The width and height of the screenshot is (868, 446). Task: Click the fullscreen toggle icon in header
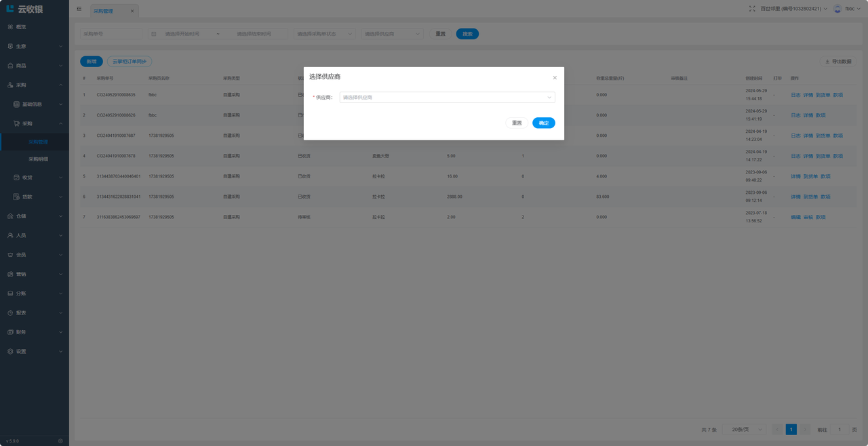pos(752,9)
